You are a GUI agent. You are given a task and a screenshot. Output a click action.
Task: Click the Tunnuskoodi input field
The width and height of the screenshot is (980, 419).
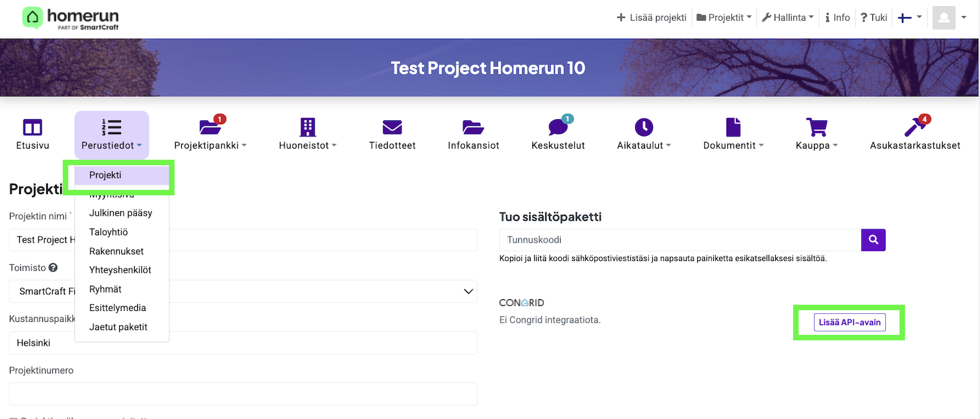pos(680,240)
